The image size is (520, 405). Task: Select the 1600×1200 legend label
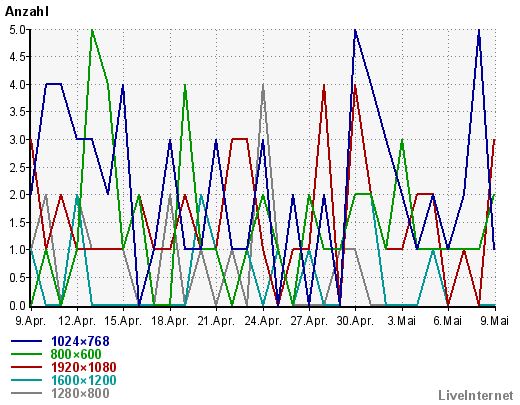[x=84, y=380]
